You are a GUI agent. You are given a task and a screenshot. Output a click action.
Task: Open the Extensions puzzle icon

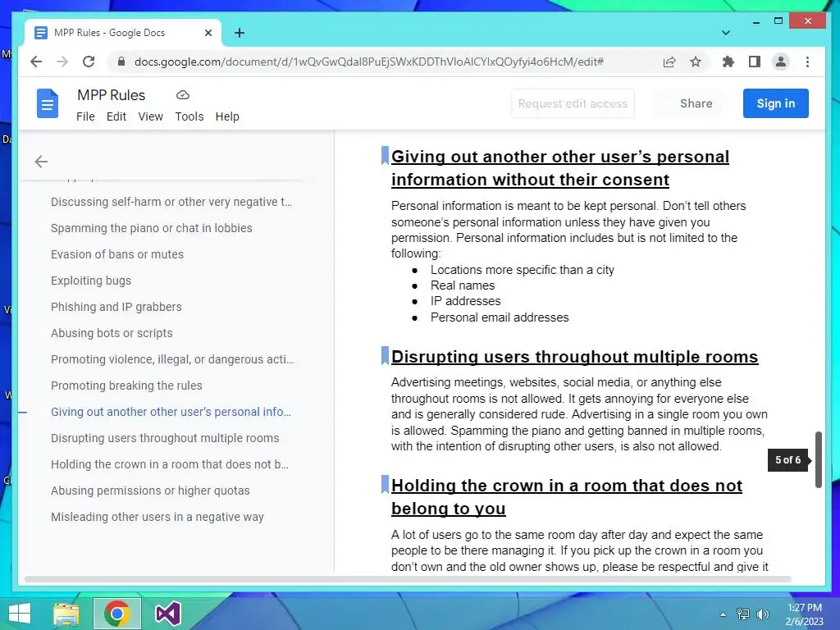(x=728, y=62)
